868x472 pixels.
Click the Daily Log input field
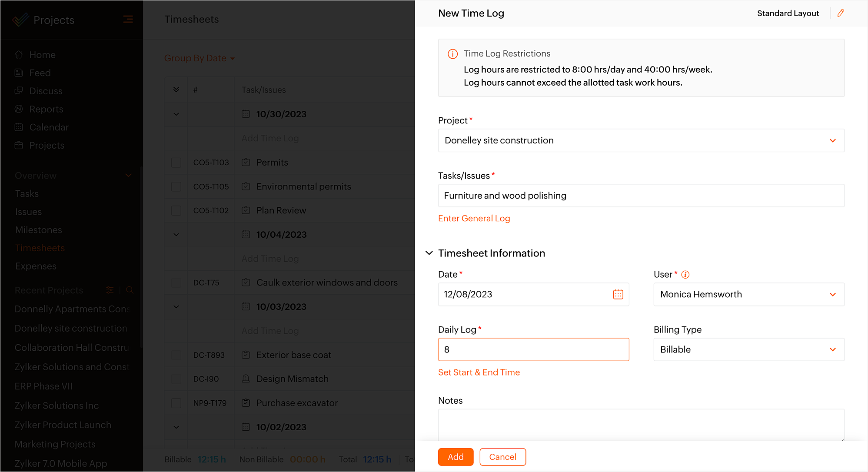[533, 349]
